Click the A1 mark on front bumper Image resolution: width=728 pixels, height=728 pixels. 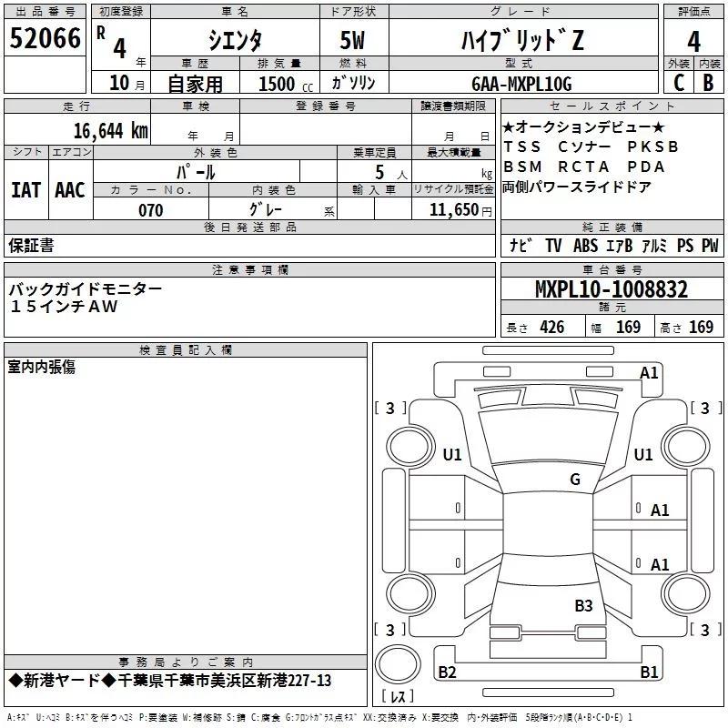[649, 372]
